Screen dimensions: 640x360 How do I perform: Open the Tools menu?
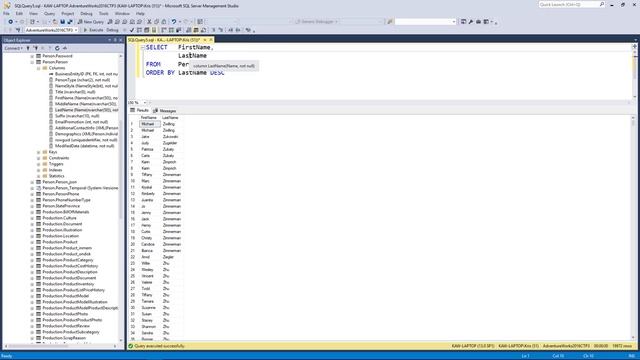[104, 13]
